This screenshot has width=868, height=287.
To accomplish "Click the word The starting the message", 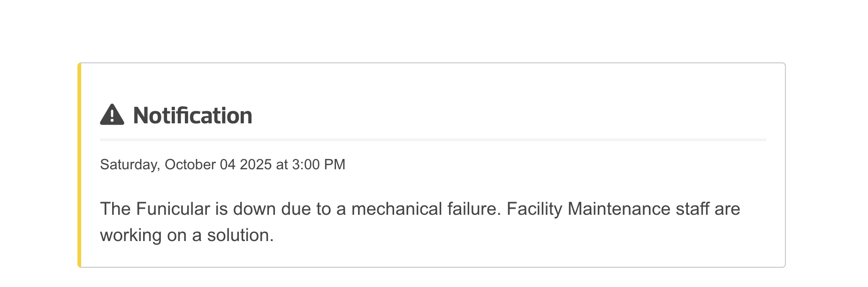I will coord(115,209).
